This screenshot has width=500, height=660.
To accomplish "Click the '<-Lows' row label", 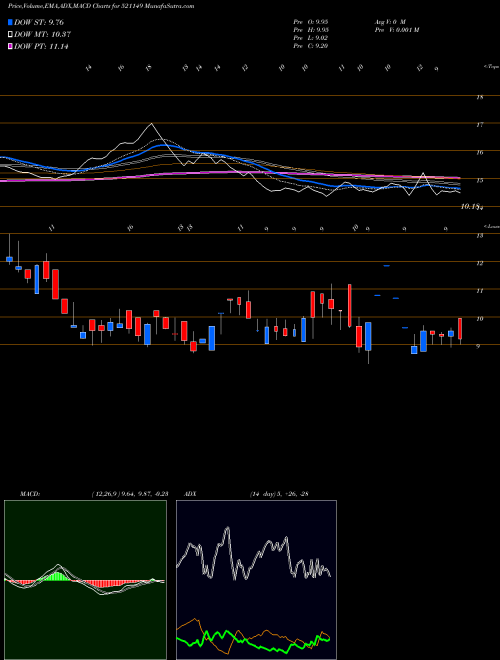I will 491,226.
